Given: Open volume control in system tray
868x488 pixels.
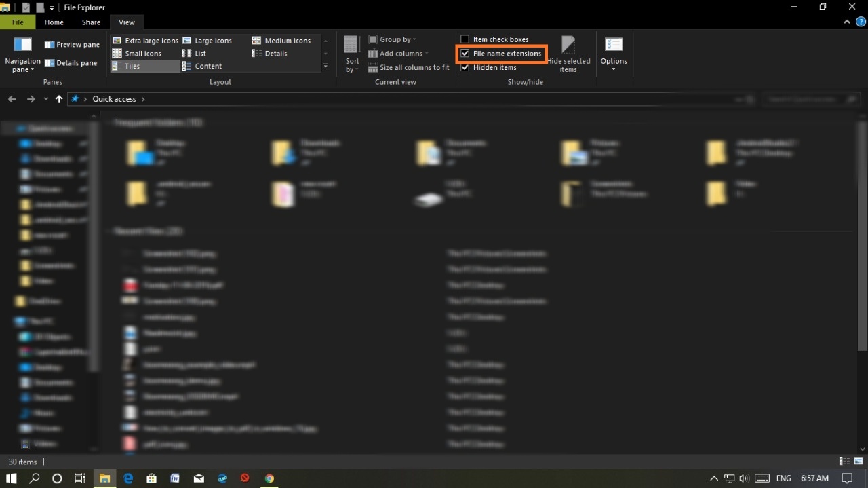Looking at the screenshot, I should click(x=745, y=478).
